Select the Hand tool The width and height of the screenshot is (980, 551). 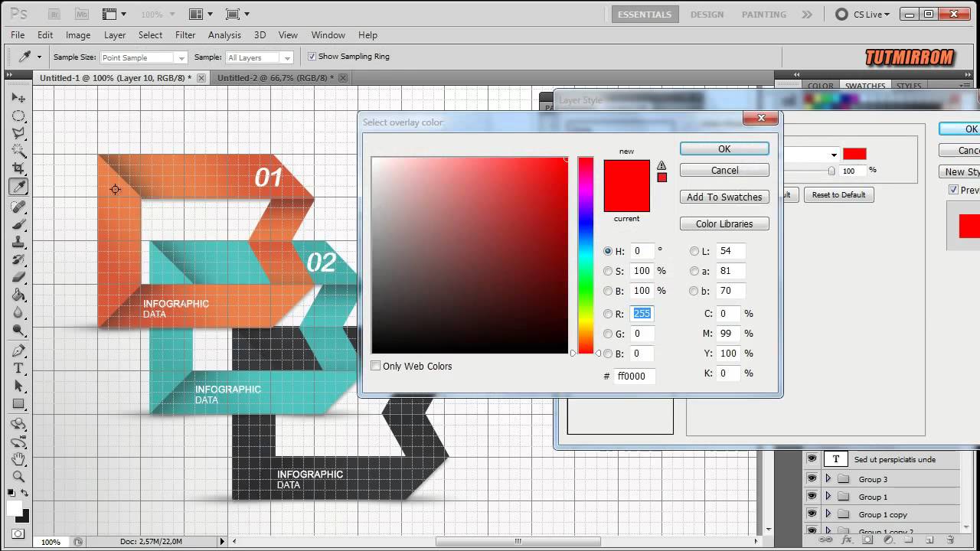[x=18, y=459]
